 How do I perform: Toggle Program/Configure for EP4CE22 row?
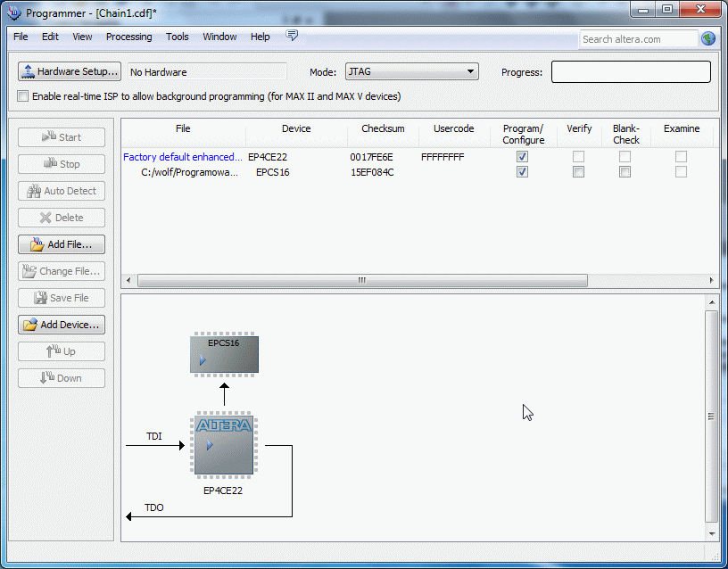click(x=523, y=156)
